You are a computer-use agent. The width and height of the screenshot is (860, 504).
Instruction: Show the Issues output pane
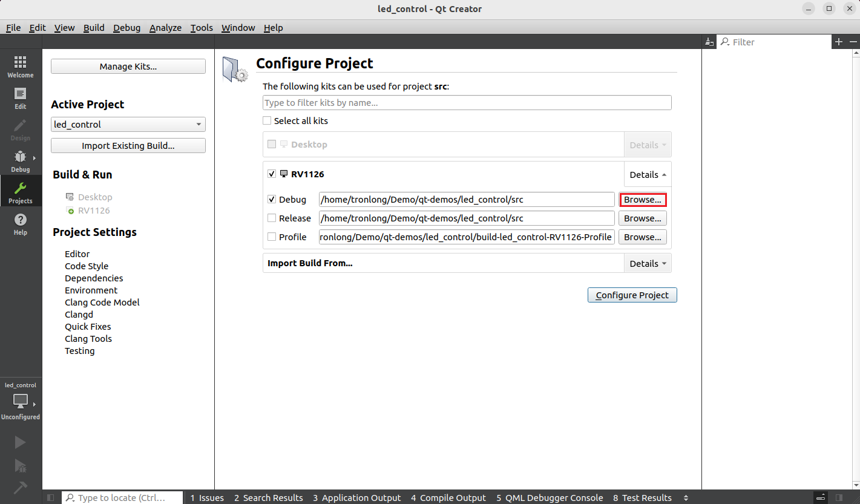point(207,498)
